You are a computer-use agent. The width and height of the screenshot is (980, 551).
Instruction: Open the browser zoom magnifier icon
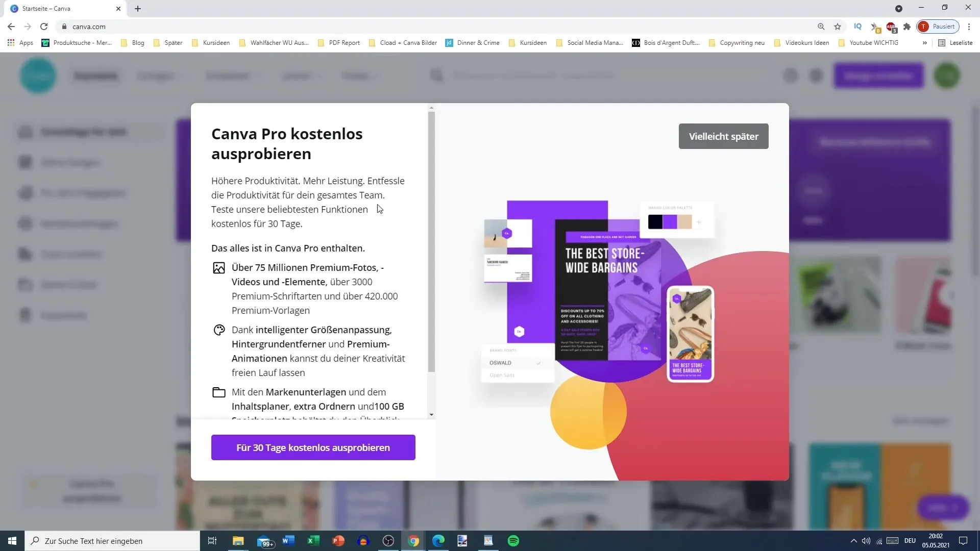821,27
